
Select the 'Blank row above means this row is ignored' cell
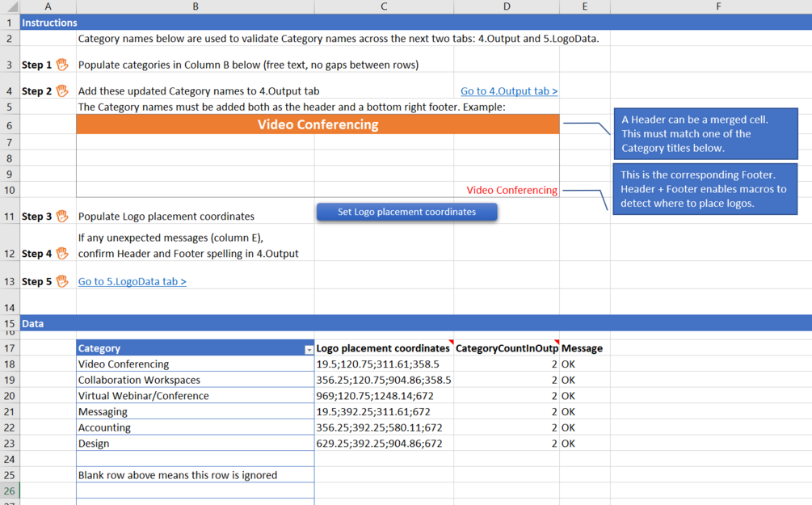(196, 475)
